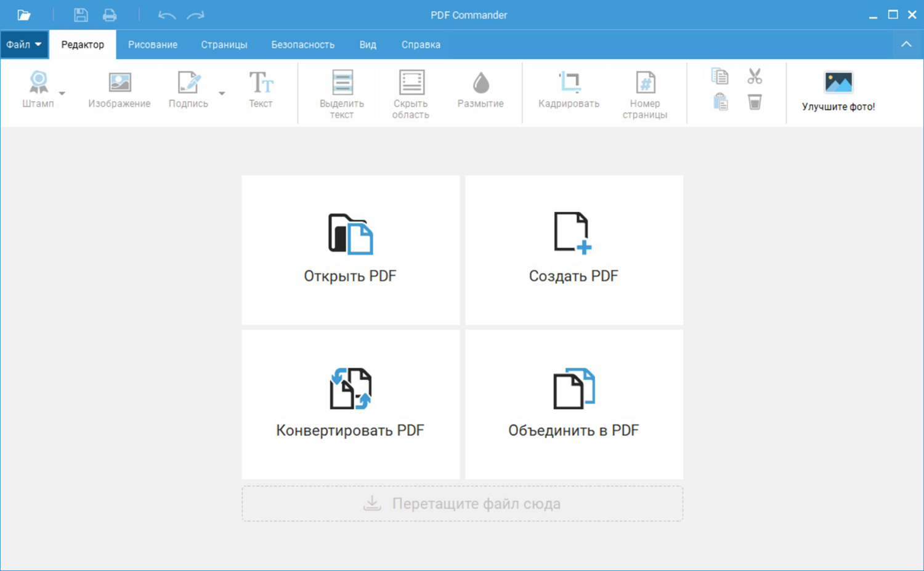
Task: Click the Номер страницы page number tool
Action: [x=645, y=94]
